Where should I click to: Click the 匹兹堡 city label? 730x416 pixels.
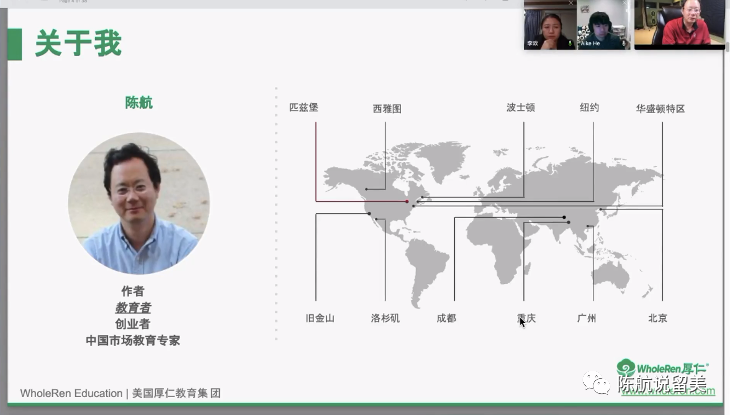(303, 107)
